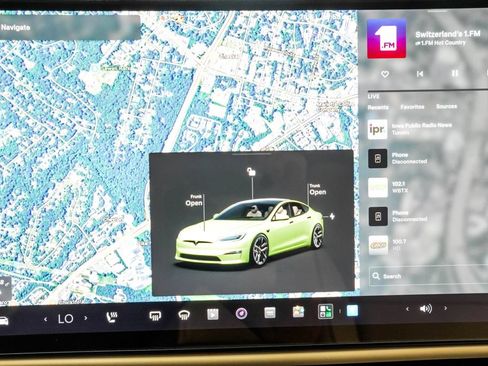
Task: Lower temperature with left arrow beside LO
Action: coord(46,319)
